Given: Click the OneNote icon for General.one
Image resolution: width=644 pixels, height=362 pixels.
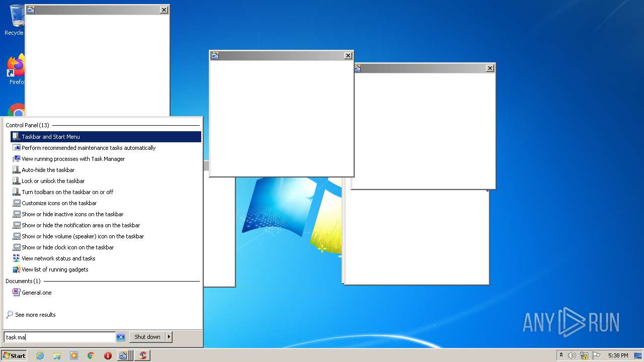Looking at the screenshot, I should point(17,293).
